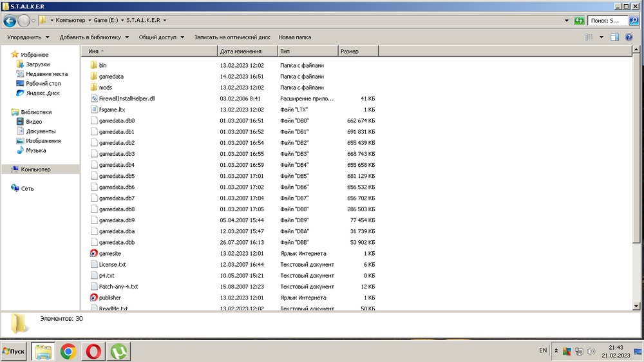Select the gamesite internet shortcut icon
This screenshot has width=644, height=362.
coord(93,253)
